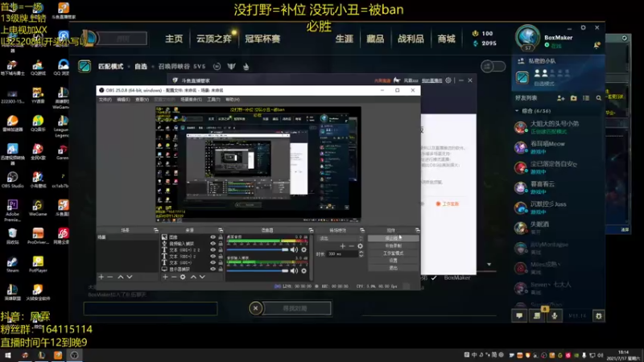644x362 pixels.
Task: Adjust audio input capture volume slider in OBS mixer
Action: coord(258,271)
